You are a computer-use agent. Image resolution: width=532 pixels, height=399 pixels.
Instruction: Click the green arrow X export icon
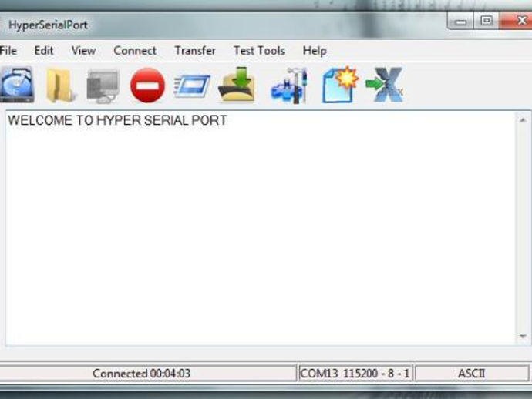[x=385, y=85]
